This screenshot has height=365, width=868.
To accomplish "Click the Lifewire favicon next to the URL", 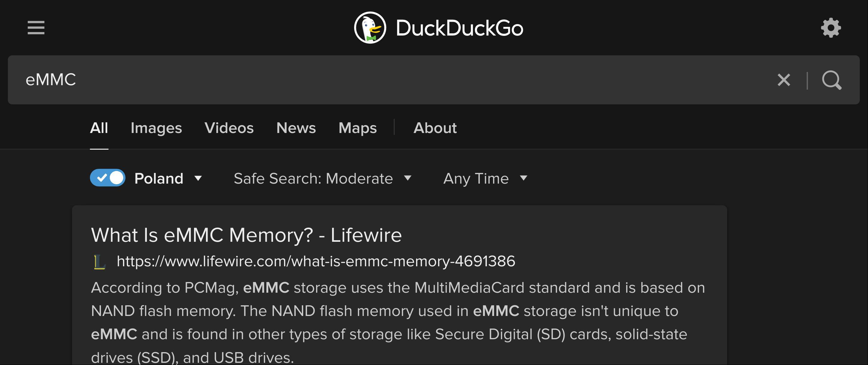I will [x=98, y=261].
